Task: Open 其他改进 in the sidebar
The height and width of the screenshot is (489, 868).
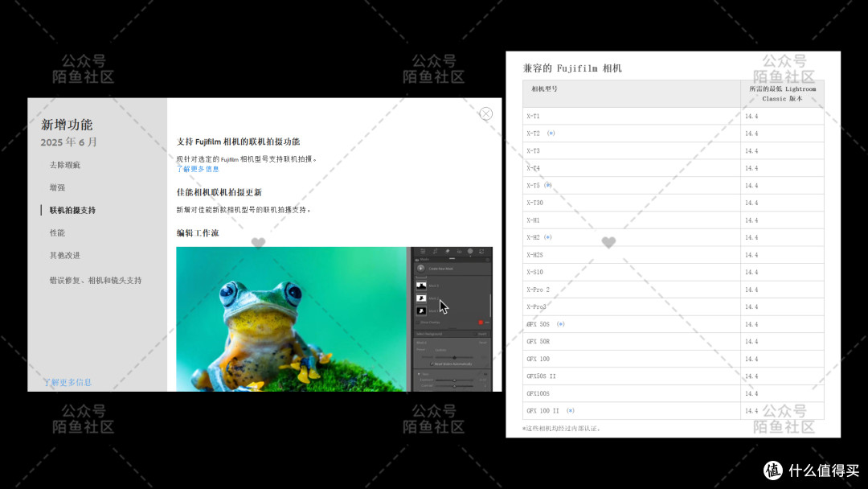Action: [65, 255]
